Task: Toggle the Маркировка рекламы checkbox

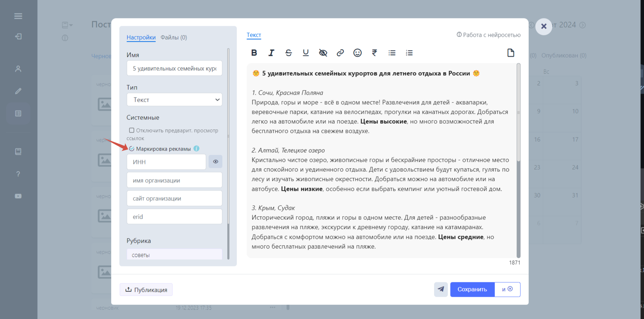Action: point(132,149)
